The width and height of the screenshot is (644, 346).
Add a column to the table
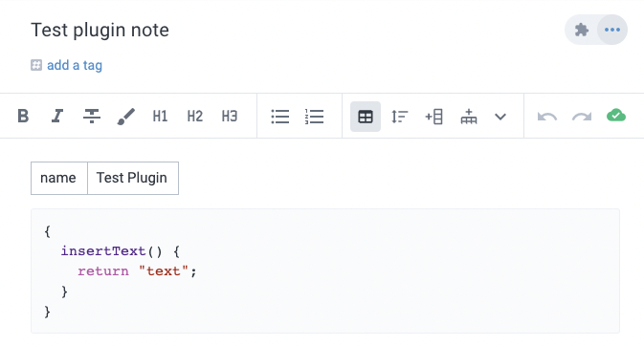(x=433, y=117)
